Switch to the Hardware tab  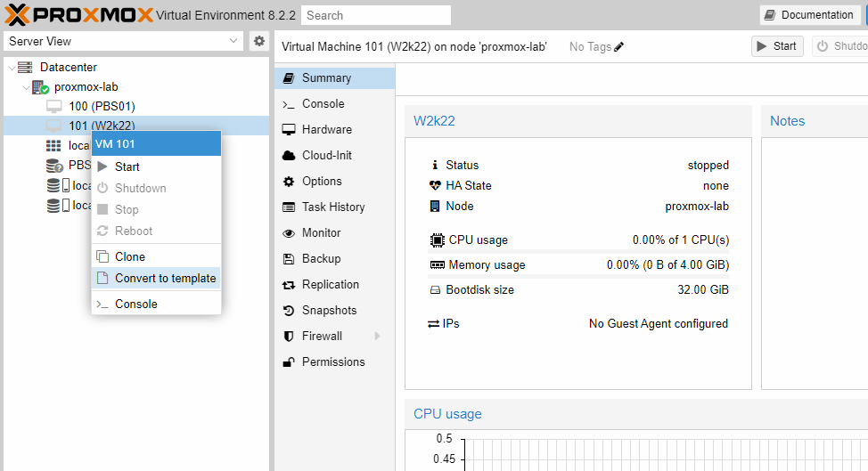coord(326,130)
